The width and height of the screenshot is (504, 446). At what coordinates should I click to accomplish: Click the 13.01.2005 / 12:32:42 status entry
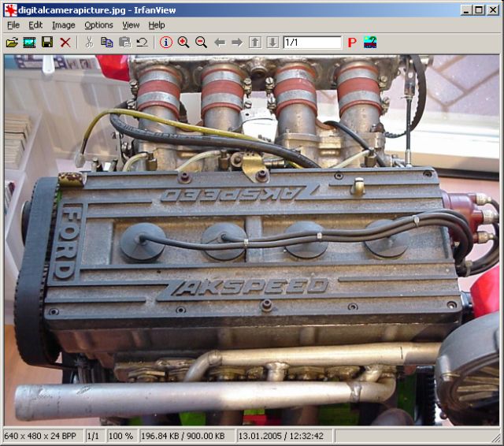281,436
